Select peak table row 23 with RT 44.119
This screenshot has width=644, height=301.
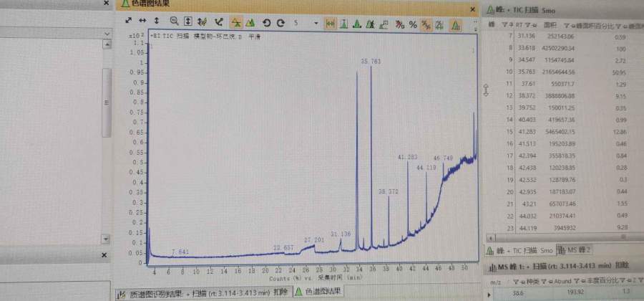coord(565,228)
